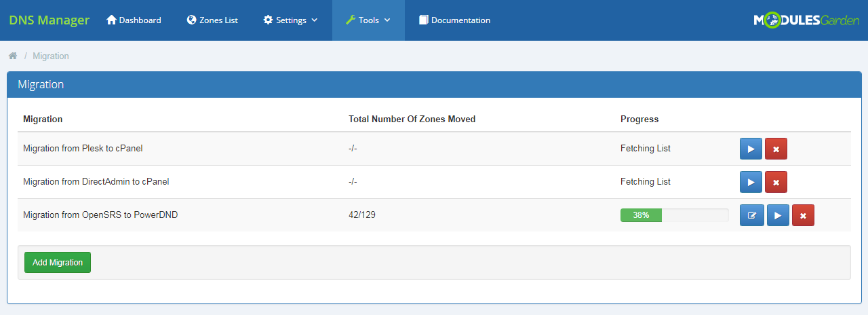Screen dimensions: 868x315
Task: Remove the DirectAdmin to cPanel migration
Action: click(x=776, y=182)
